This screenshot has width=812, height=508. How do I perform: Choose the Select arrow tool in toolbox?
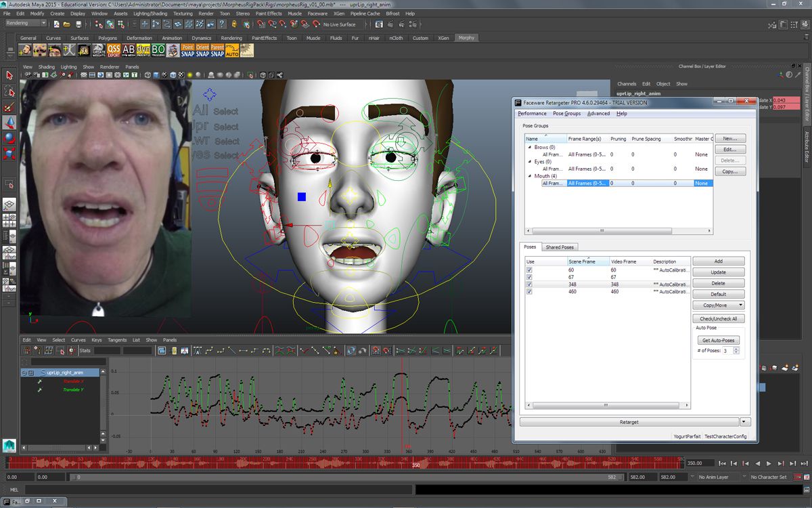9,75
